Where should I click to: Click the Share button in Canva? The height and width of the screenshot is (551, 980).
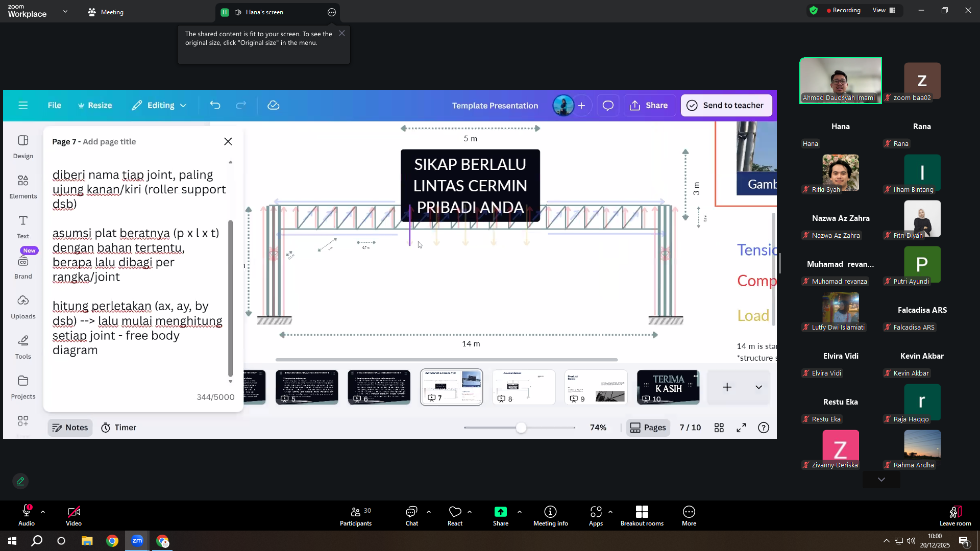(649, 106)
